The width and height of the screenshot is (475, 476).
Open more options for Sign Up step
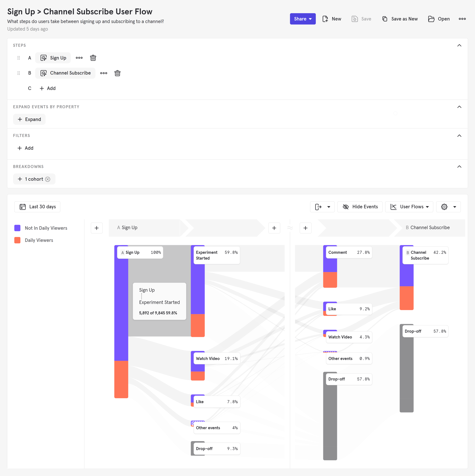pos(79,58)
